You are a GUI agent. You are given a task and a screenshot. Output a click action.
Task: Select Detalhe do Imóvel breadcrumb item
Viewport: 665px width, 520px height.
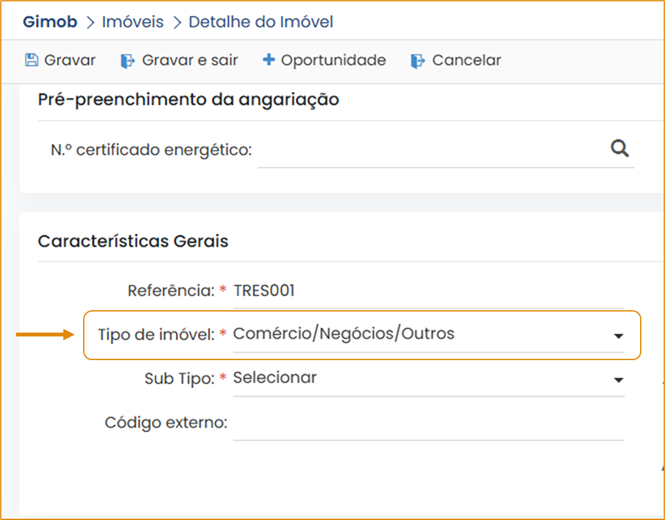(x=260, y=21)
